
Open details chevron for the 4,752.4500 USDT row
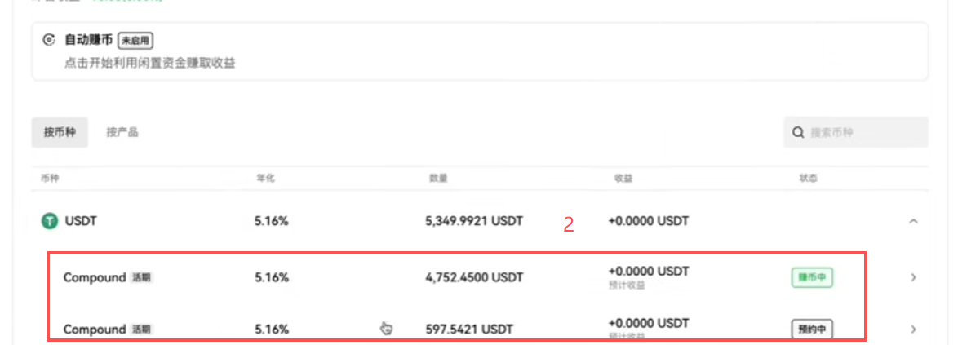click(913, 277)
